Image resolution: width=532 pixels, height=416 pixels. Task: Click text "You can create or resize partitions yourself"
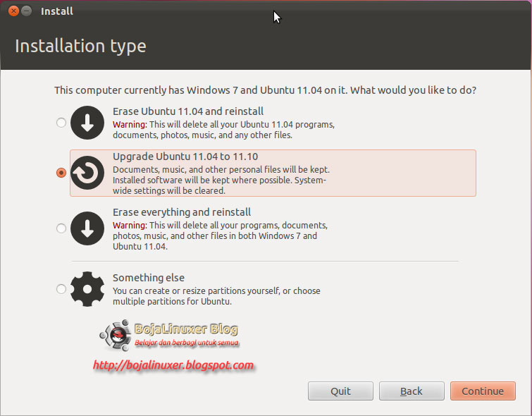[x=196, y=291]
